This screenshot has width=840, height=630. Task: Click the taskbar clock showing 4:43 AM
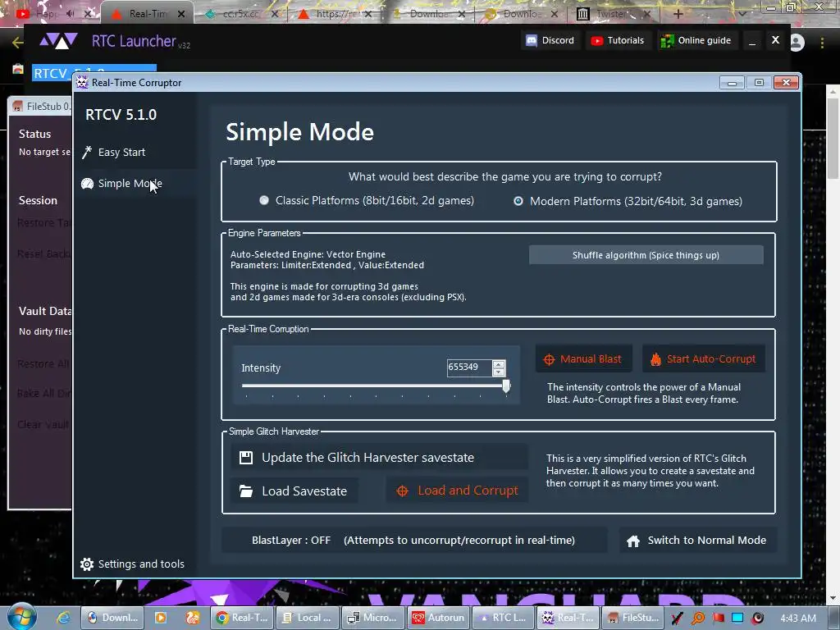[x=798, y=618]
